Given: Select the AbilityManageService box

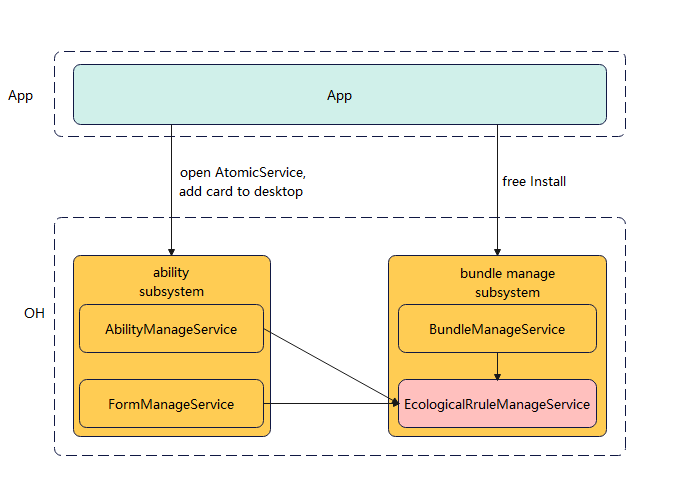Looking at the screenshot, I should coord(171,329).
